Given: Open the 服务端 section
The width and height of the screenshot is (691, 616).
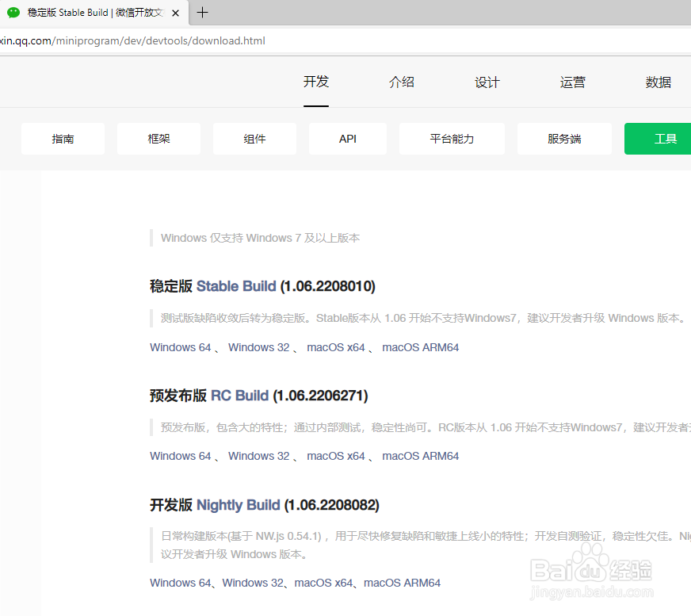Looking at the screenshot, I should (x=564, y=139).
